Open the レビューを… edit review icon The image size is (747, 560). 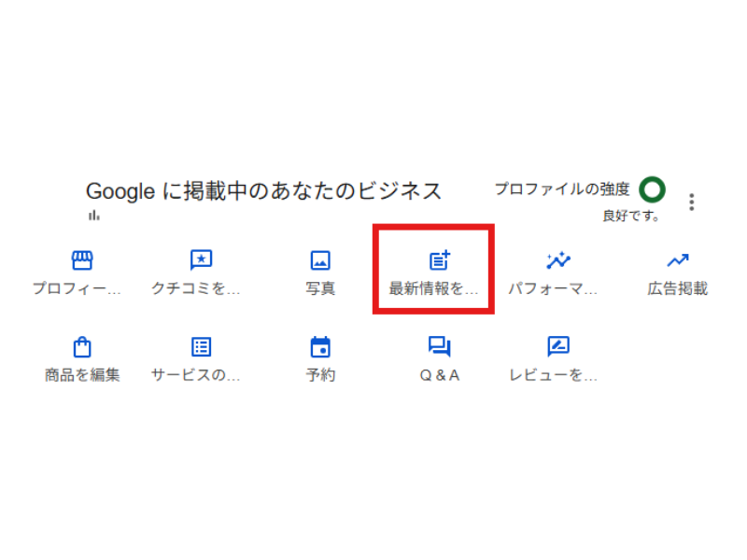click(x=558, y=346)
